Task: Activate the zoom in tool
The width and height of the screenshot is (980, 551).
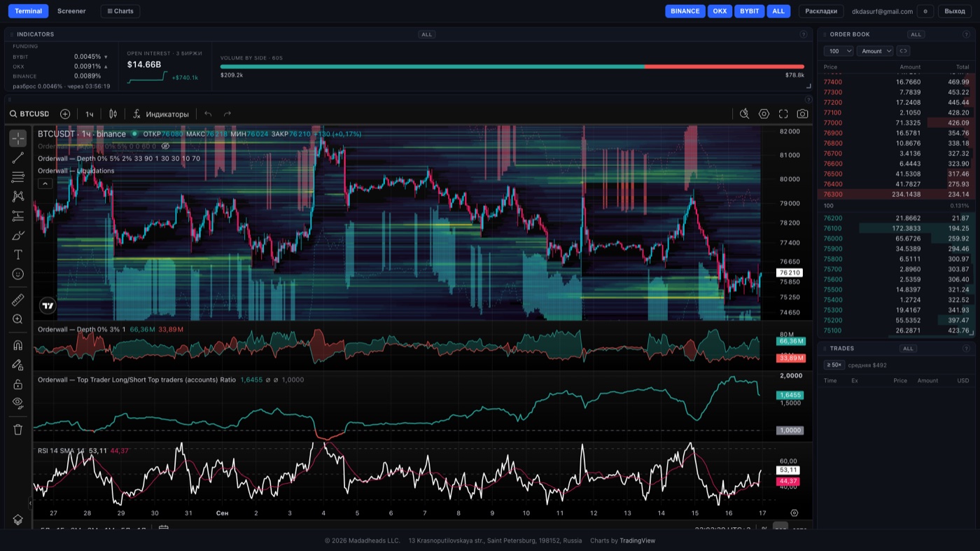Action: click(x=18, y=319)
